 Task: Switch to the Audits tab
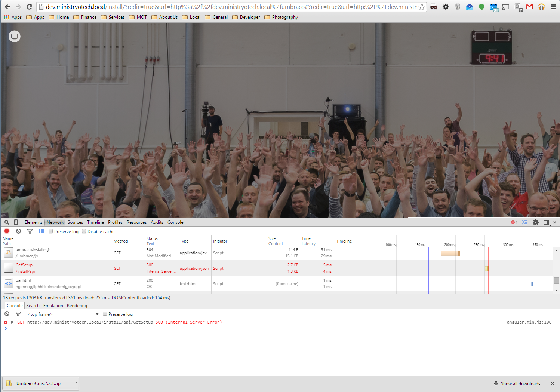coord(157,222)
